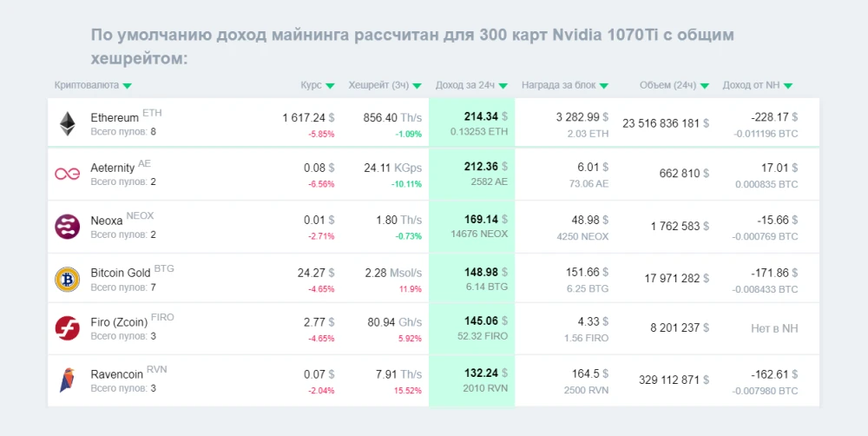Sort by Награда за блок arrow

[604, 86]
